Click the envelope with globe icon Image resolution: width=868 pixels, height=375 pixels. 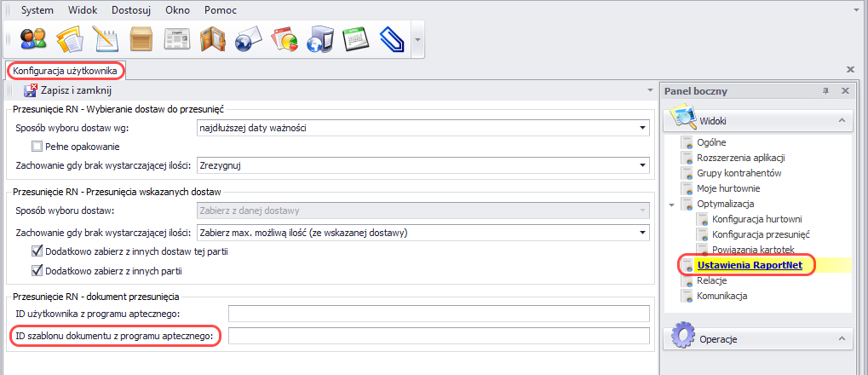247,39
